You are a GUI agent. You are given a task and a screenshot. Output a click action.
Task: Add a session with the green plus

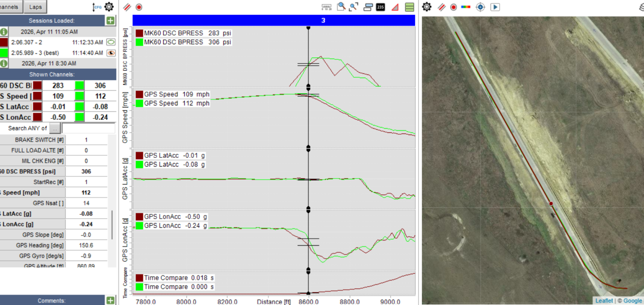[x=110, y=21]
